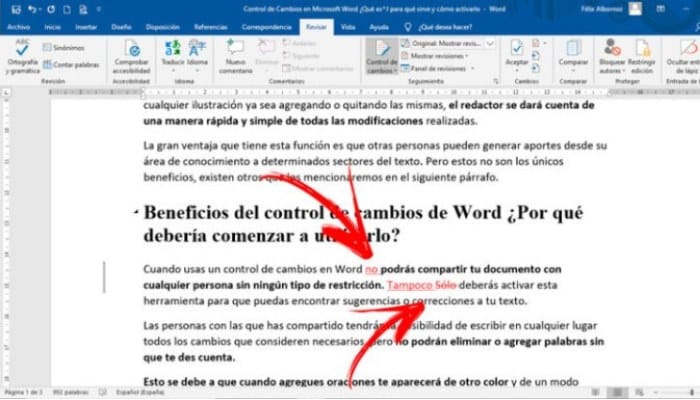Click the Rechazar change icon

536,43
